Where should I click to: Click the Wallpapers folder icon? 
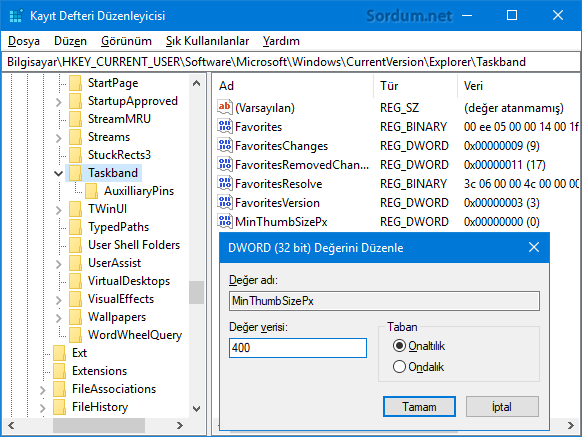pos(75,317)
